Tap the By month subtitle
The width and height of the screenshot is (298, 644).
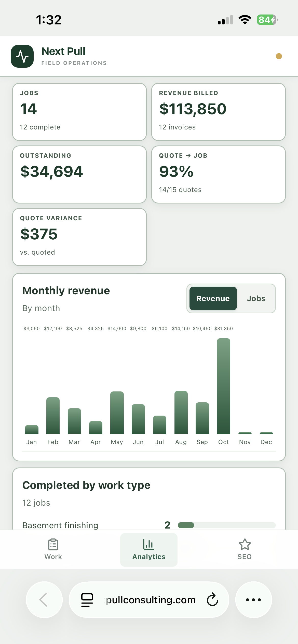pos(41,308)
